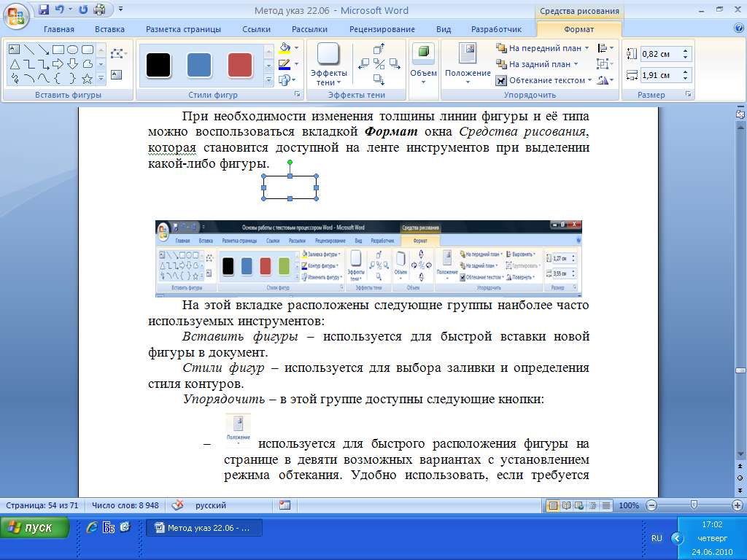The height and width of the screenshot is (560, 747).
Task: Select the isosceles triangle shape
Action: 15,64
